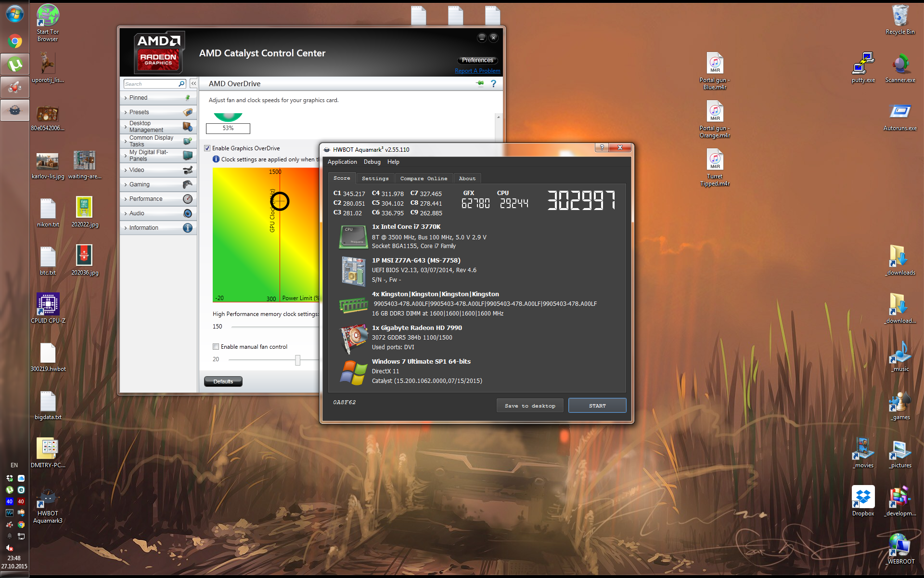Expand Common Display Tasks category

[x=158, y=141]
